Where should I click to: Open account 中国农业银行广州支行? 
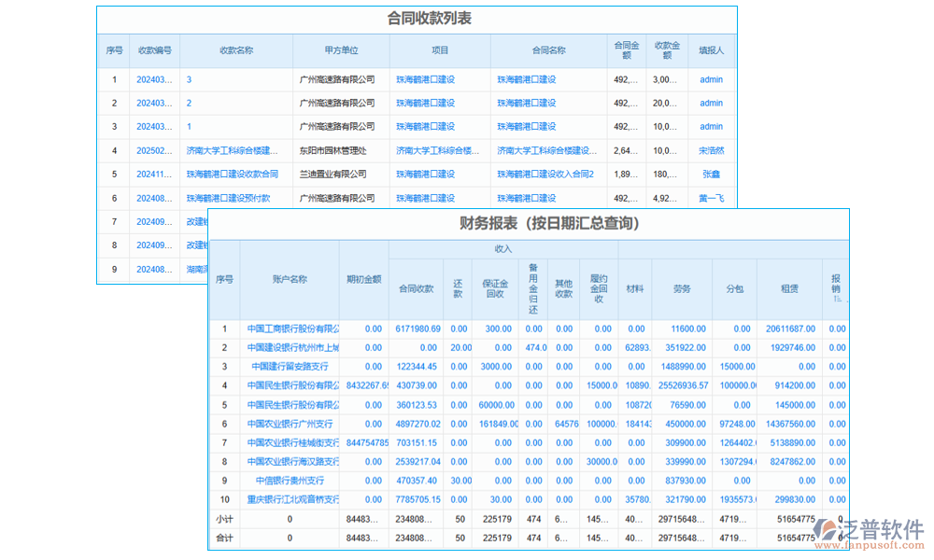pos(290,424)
